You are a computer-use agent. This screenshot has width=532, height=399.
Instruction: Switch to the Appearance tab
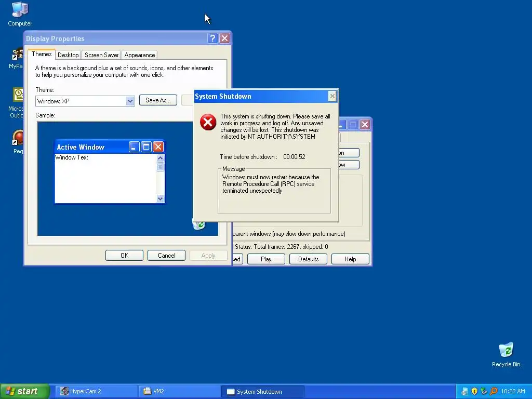(139, 55)
